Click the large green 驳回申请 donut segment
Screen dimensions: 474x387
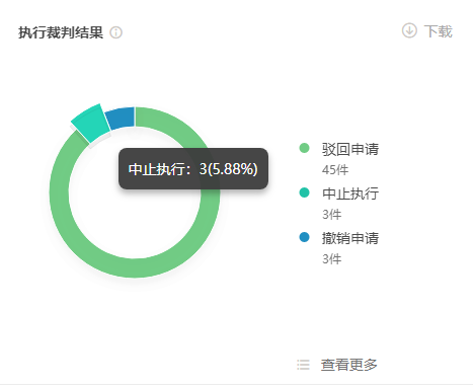tap(135, 268)
